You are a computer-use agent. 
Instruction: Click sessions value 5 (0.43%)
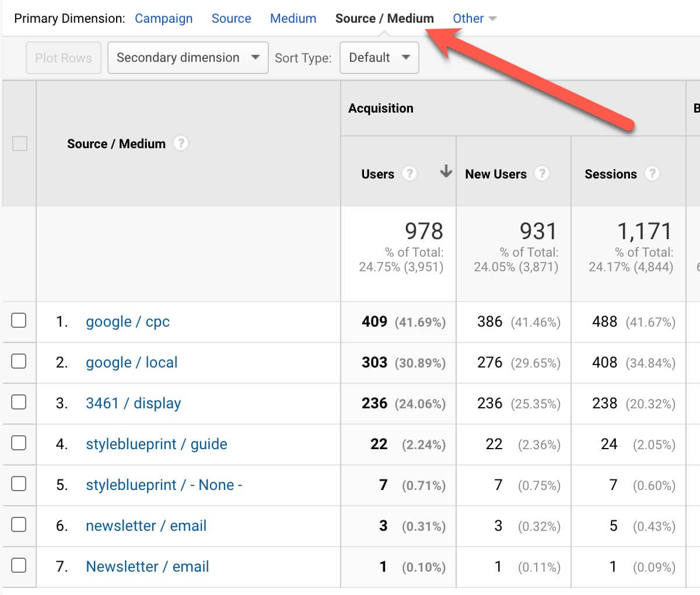pyautogui.click(x=642, y=526)
